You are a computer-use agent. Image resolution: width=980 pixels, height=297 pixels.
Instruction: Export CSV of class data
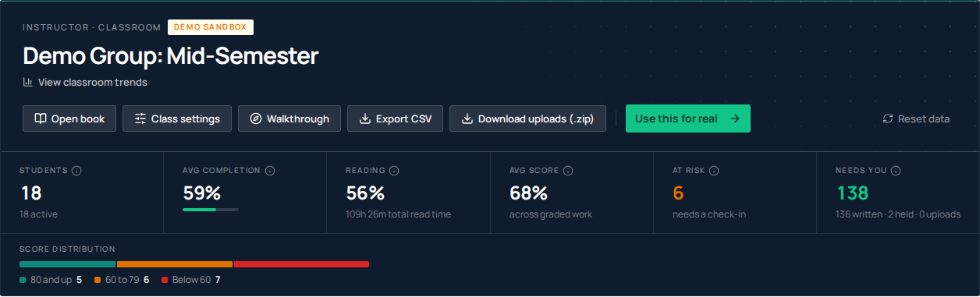coord(396,118)
